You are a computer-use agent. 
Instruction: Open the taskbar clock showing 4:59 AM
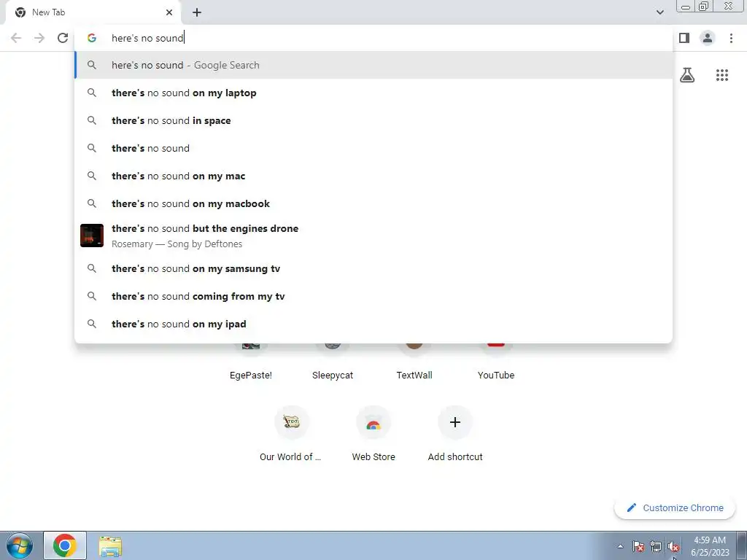coord(710,546)
